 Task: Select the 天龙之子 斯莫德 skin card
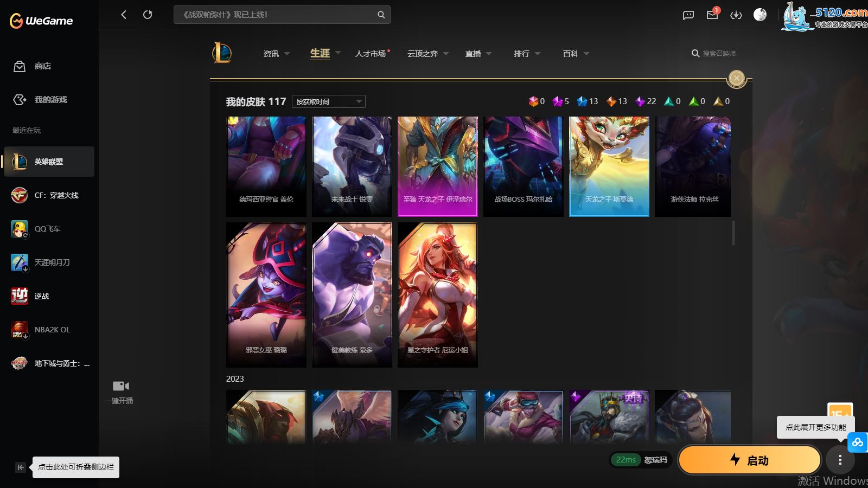(x=609, y=166)
